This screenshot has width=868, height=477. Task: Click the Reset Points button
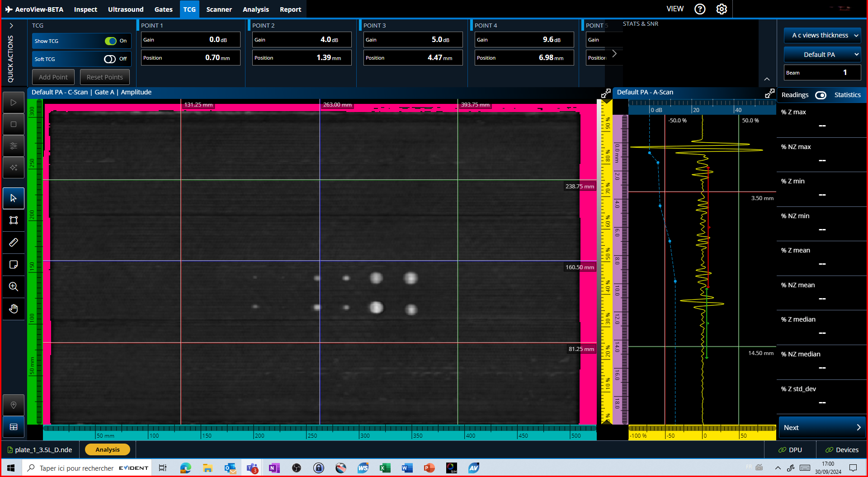(x=104, y=77)
